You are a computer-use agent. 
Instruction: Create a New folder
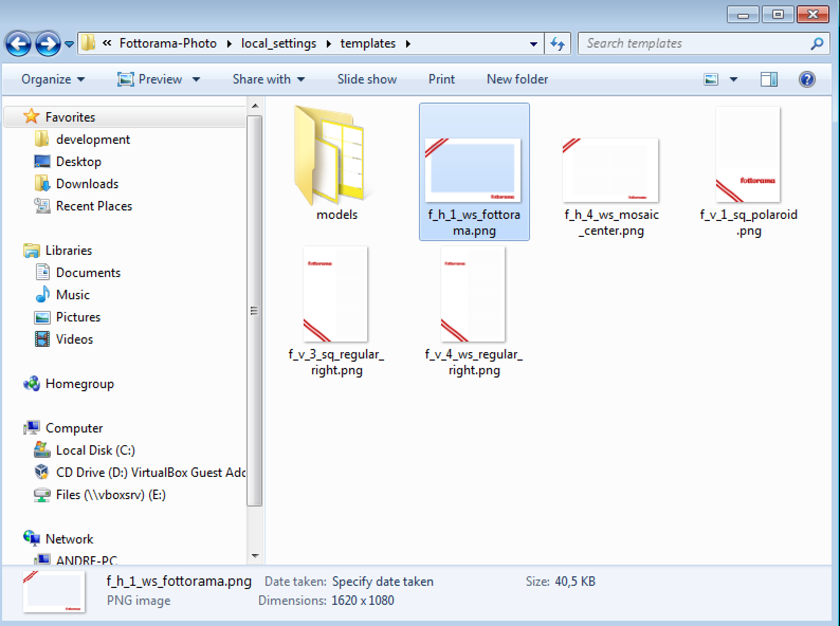click(517, 79)
